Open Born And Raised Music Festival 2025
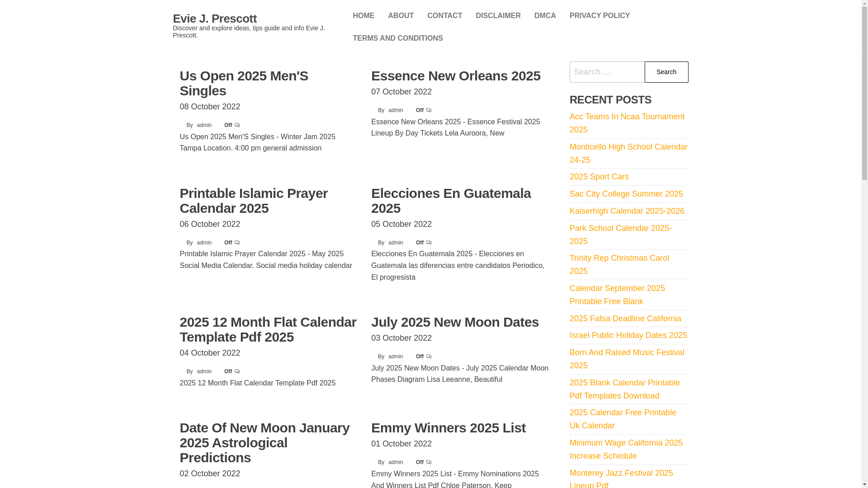The height and width of the screenshot is (488, 868). [x=627, y=359]
